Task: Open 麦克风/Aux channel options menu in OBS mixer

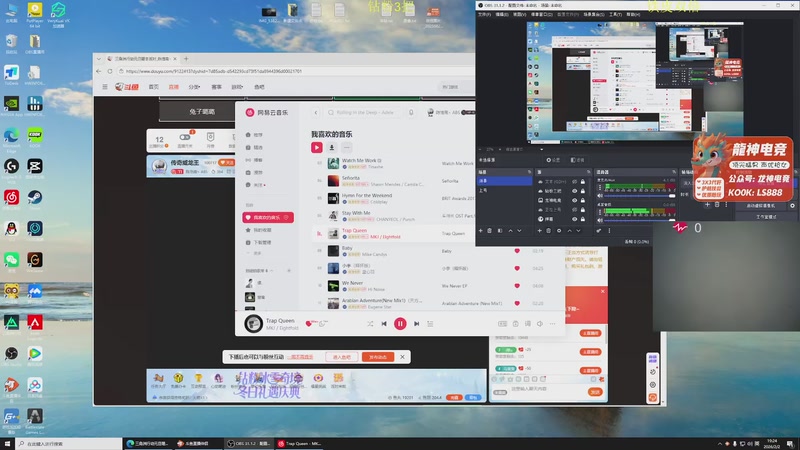Action: pyautogui.click(x=600, y=187)
